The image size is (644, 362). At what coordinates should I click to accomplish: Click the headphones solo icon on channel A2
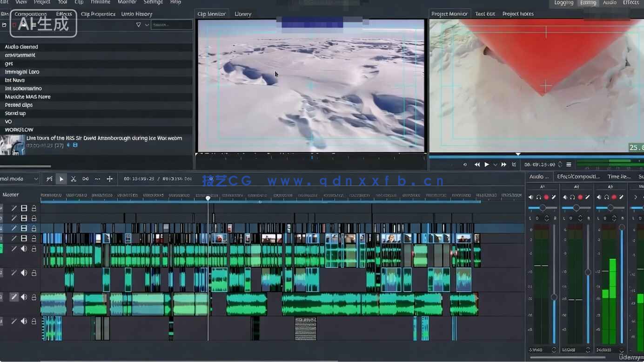(572, 198)
